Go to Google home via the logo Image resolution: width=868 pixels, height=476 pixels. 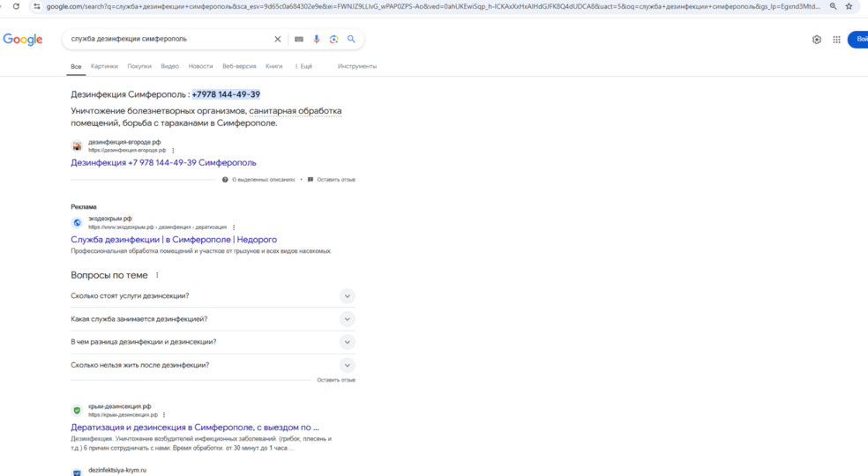tap(23, 40)
